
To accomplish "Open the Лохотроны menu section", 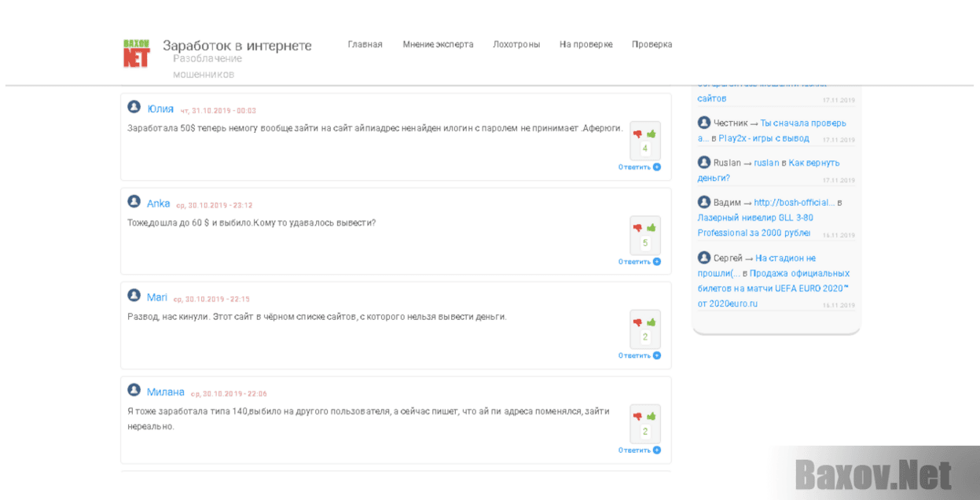I will click(516, 45).
